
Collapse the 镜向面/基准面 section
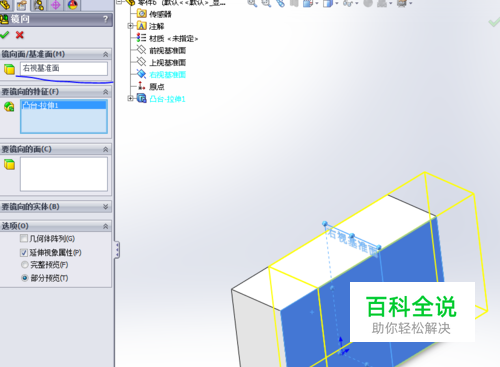[x=106, y=54]
